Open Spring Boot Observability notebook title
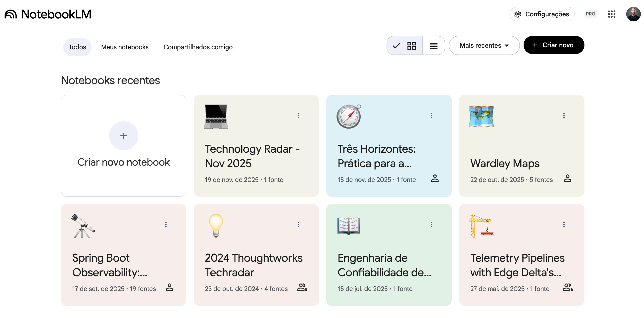644x318 pixels. 110,265
